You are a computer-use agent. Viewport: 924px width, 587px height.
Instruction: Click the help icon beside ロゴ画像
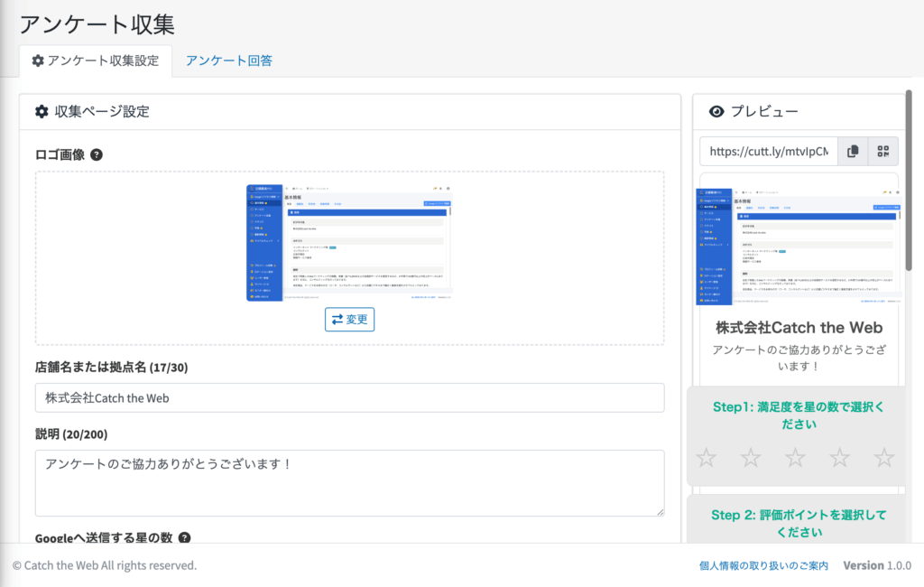tap(97, 154)
